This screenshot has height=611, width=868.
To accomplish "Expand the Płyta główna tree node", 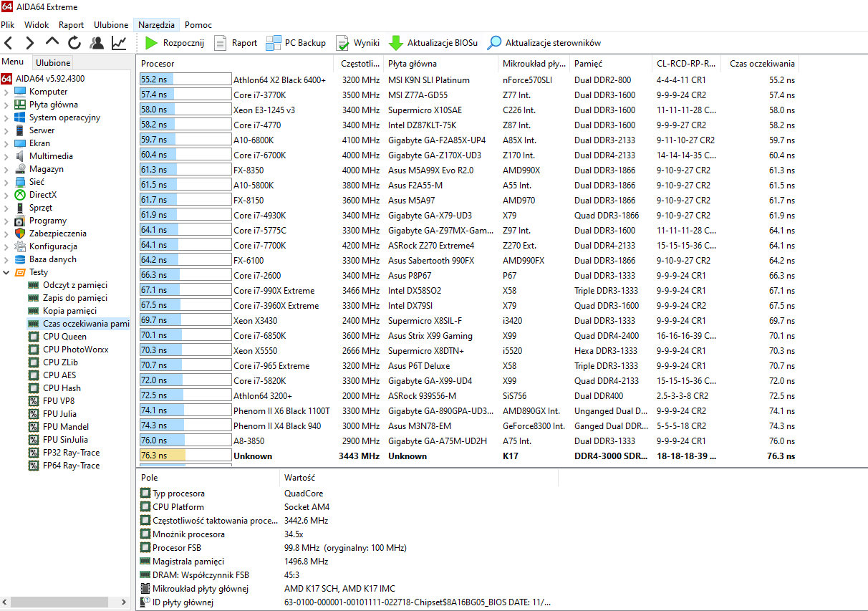I will click(6, 105).
